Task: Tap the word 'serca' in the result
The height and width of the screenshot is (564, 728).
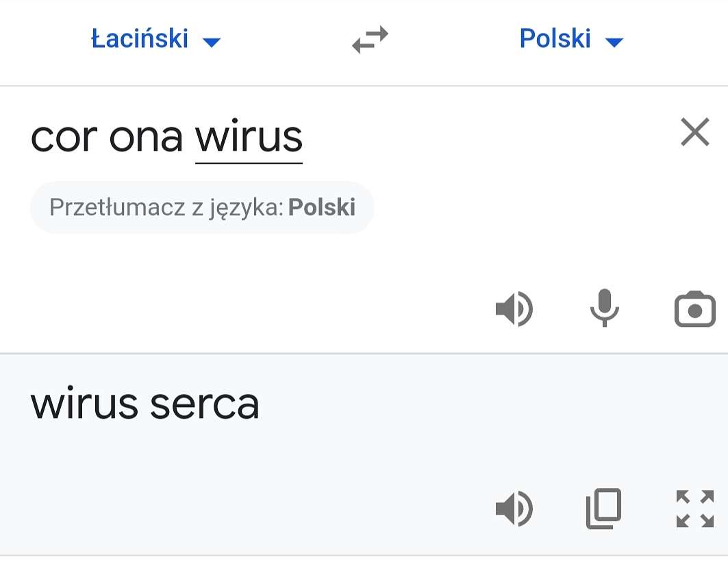Action: coord(205,405)
